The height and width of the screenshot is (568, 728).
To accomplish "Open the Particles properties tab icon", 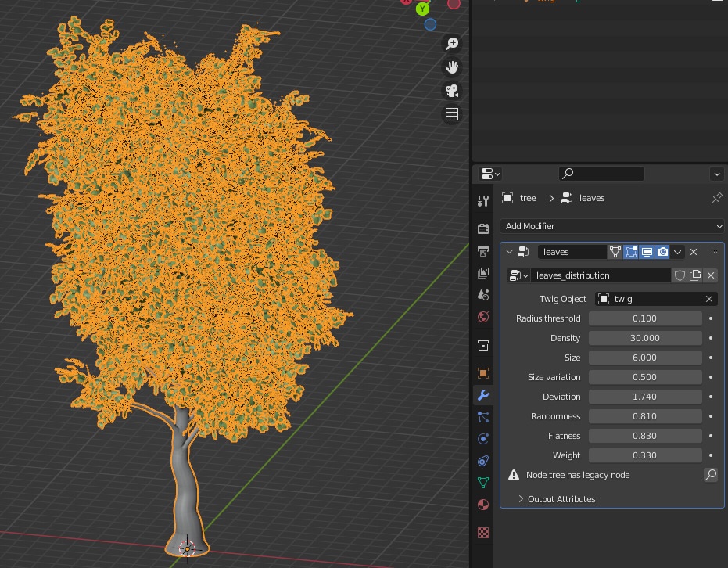I will tap(483, 417).
